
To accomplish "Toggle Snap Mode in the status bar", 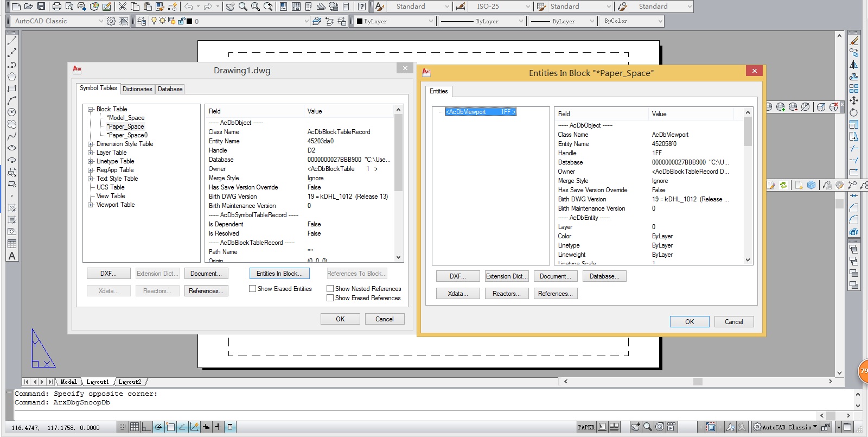I will point(123,427).
